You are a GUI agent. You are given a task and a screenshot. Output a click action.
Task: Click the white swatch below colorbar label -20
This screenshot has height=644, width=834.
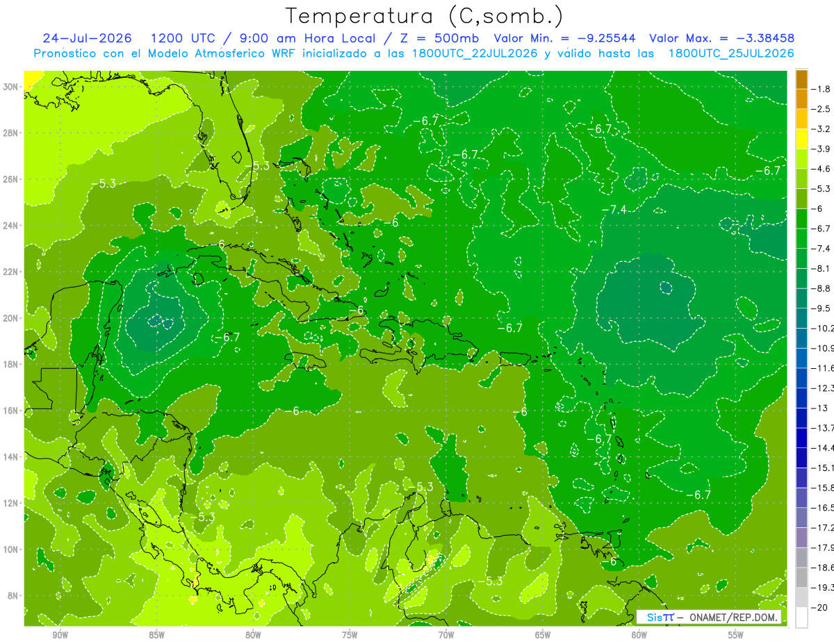coord(801,617)
